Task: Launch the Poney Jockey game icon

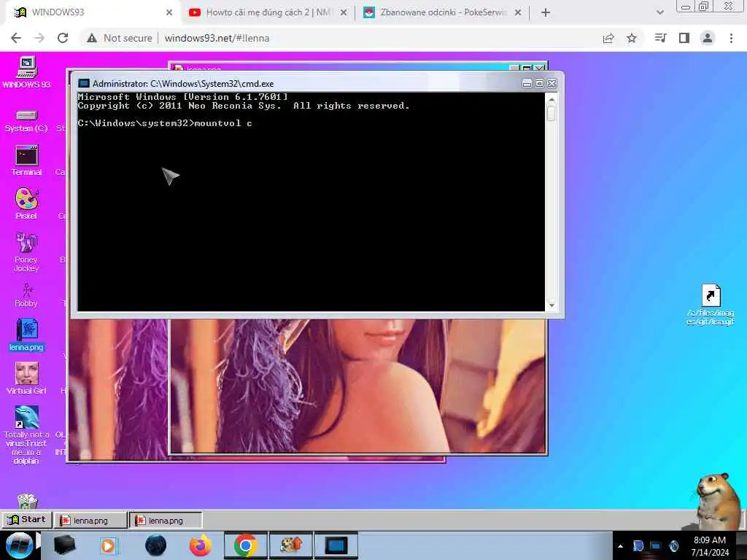Action: tap(26, 252)
